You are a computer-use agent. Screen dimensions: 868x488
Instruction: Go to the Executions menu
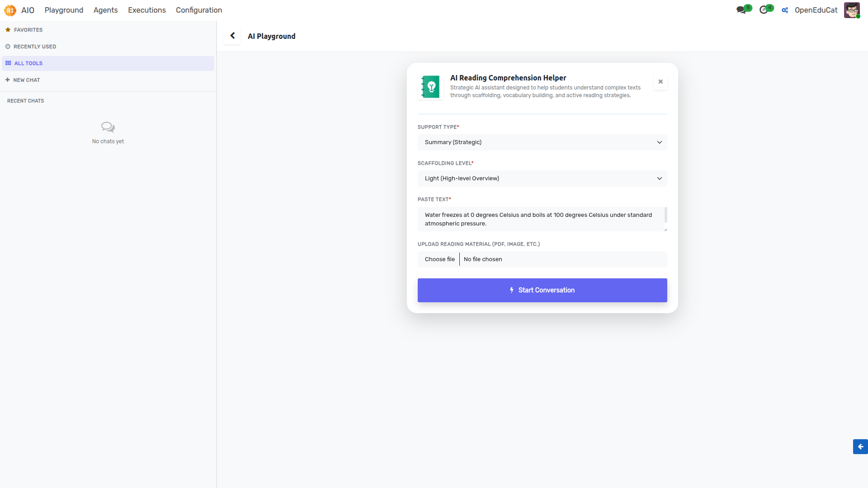pos(146,10)
